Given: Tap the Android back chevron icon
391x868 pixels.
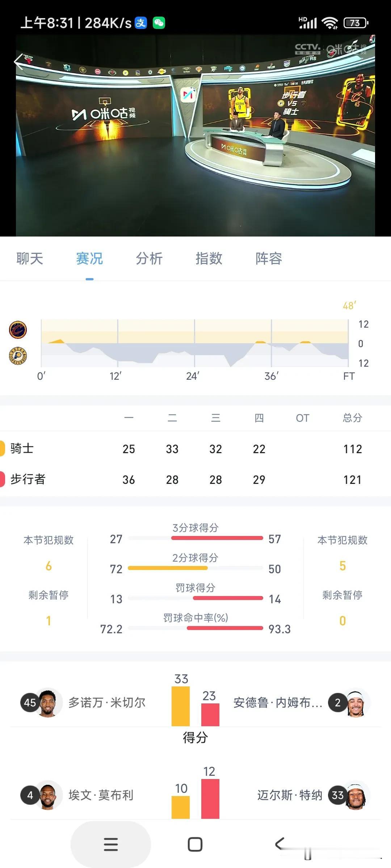Looking at the screenshot, I should [279, 844].
